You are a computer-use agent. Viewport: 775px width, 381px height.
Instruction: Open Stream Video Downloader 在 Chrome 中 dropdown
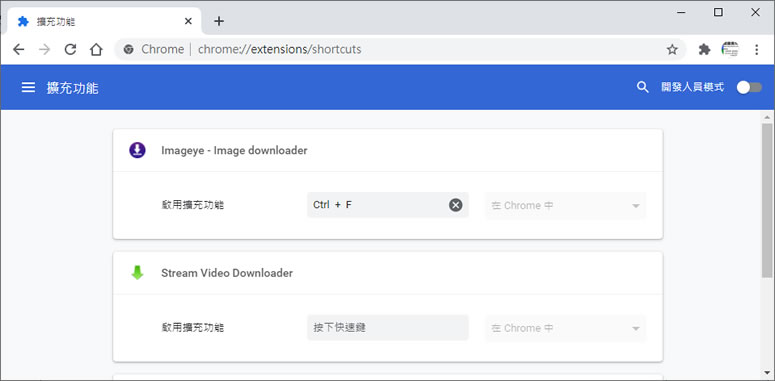click(x=565, y=328)
